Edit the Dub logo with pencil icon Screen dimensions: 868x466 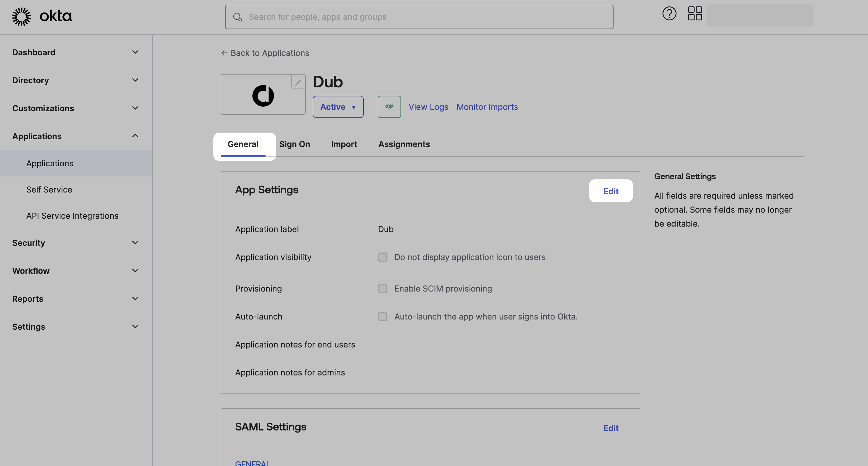[298, 82]
